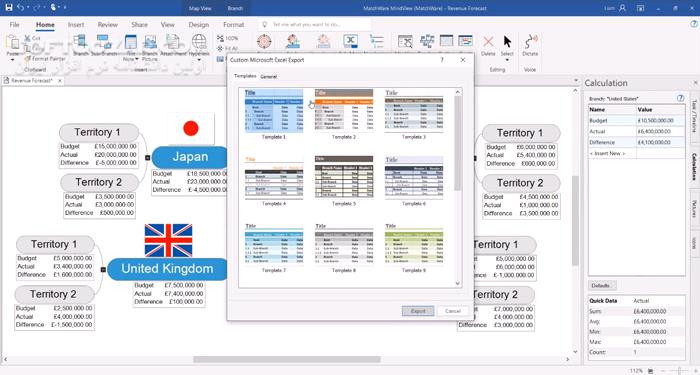Insert a new Branch from the ribbon
Screen dimensions: 700x375
coord(81,45)
